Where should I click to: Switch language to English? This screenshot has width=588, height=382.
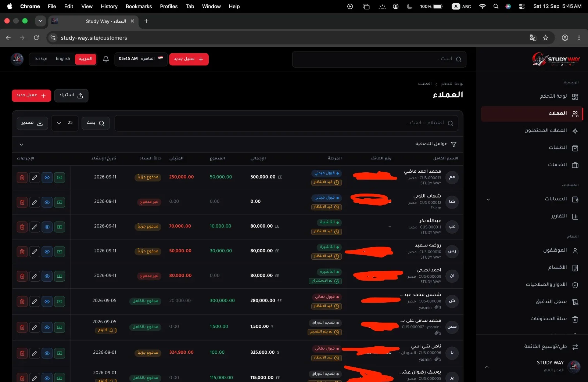tap(63, 59)
